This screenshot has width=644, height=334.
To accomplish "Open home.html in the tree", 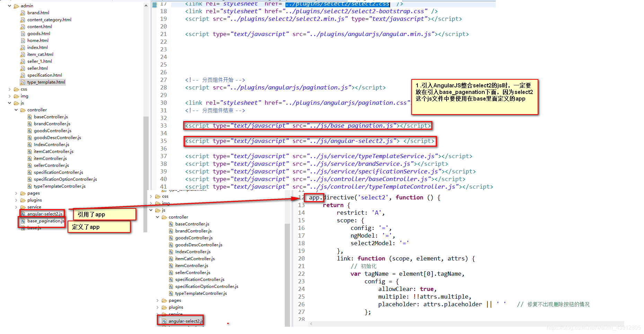I will 38,41.
